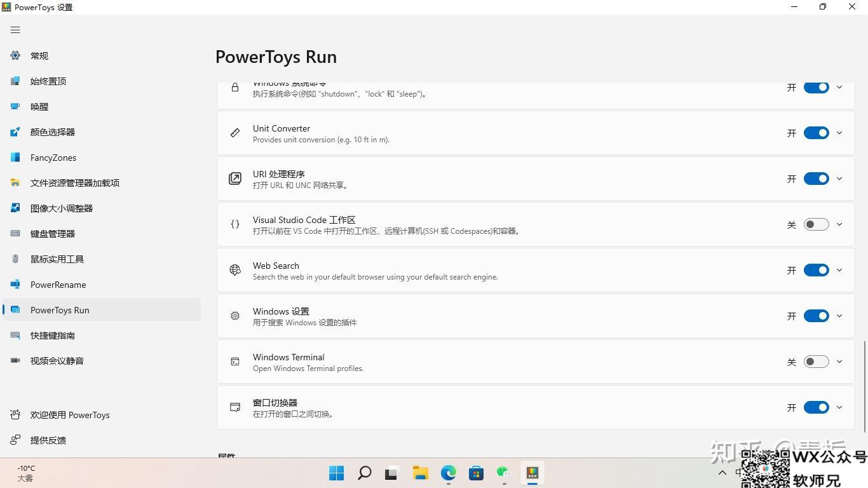Click the PowerRename icon in sidebar
This screenshot has width=868, height=488.
click(15, 285)
